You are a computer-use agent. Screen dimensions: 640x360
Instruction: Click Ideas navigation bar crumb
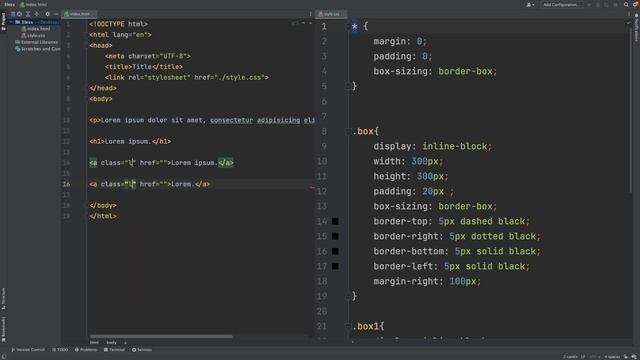[x=9, y=4]
